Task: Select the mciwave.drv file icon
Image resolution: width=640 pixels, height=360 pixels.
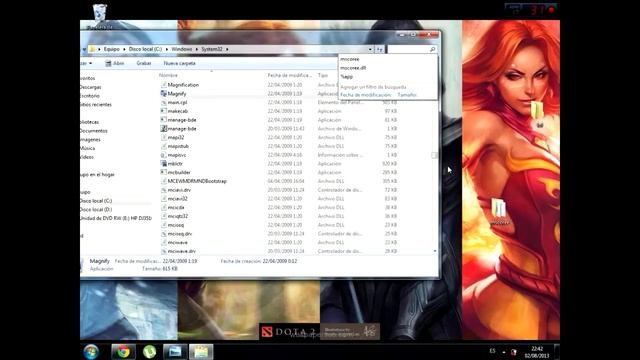Action: (164, 251)
